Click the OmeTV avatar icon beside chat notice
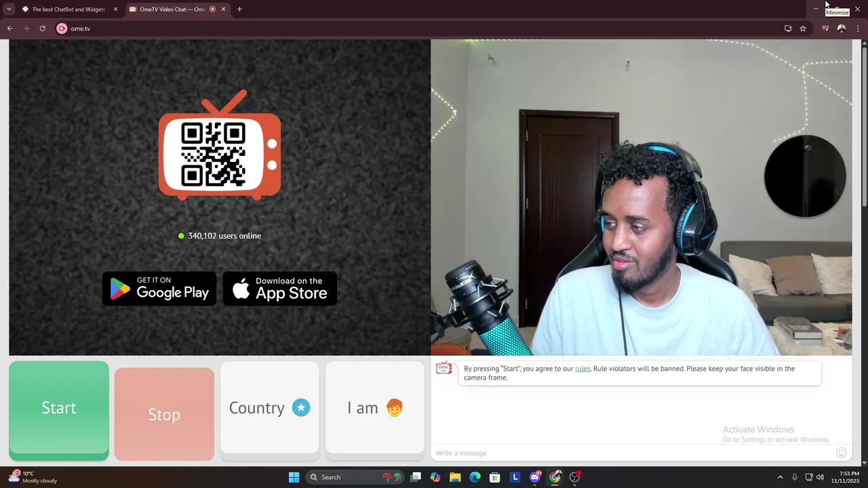 pyautogui.click(x=443, y=368)
